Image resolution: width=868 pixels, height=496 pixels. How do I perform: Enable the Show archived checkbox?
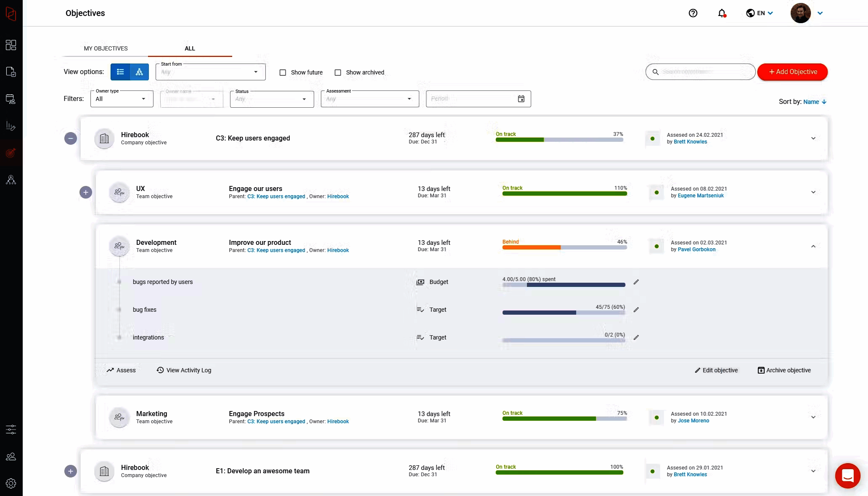[338, 72]
